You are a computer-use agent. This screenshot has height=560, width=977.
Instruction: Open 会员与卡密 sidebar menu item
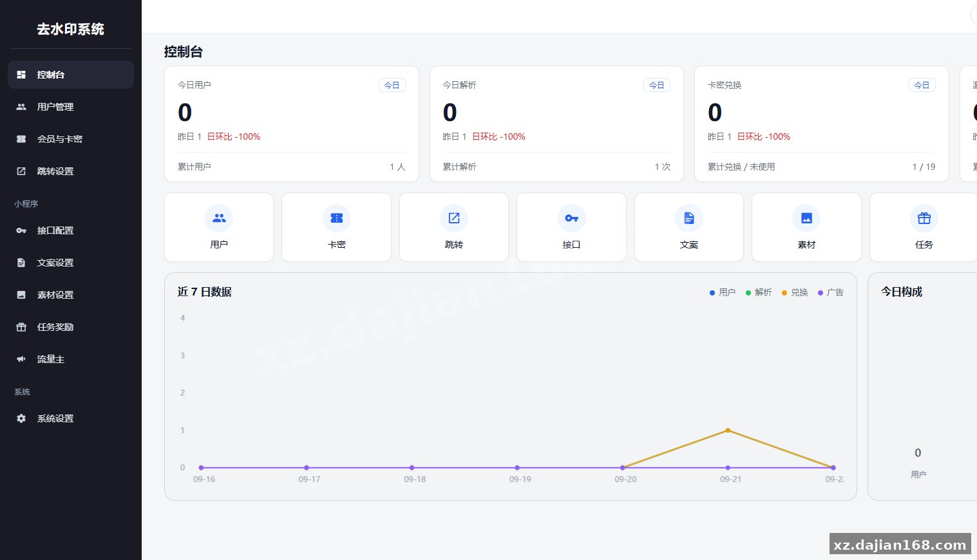(x=71, y=139)
